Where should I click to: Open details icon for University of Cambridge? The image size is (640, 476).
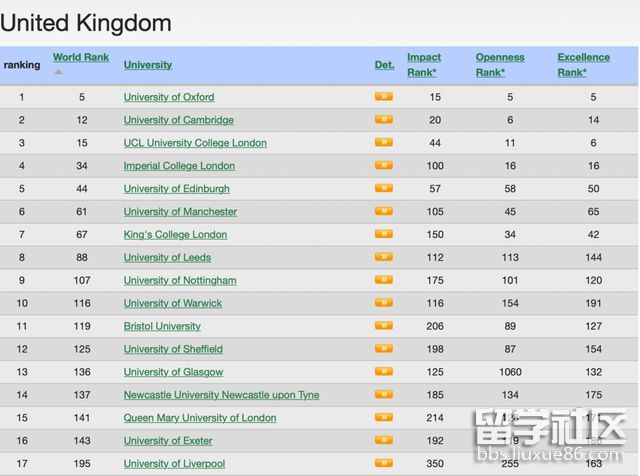[384, 119]
